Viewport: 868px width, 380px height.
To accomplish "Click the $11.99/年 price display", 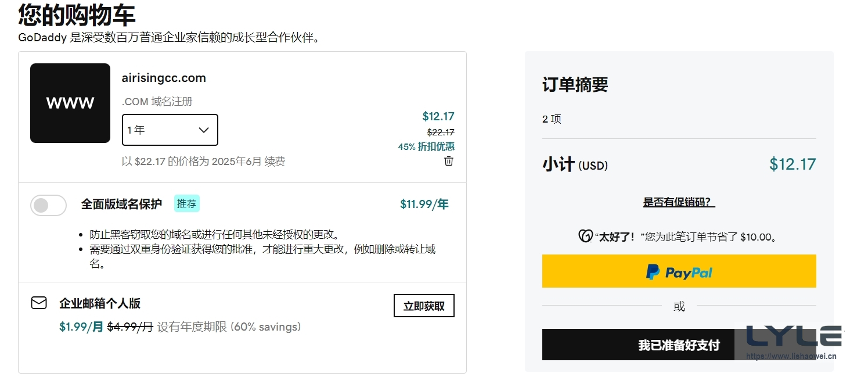I will pyautogui.click(x=424, y=203).
